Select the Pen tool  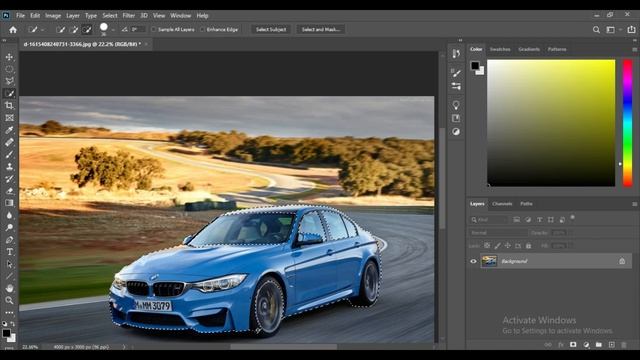(9, 240)
